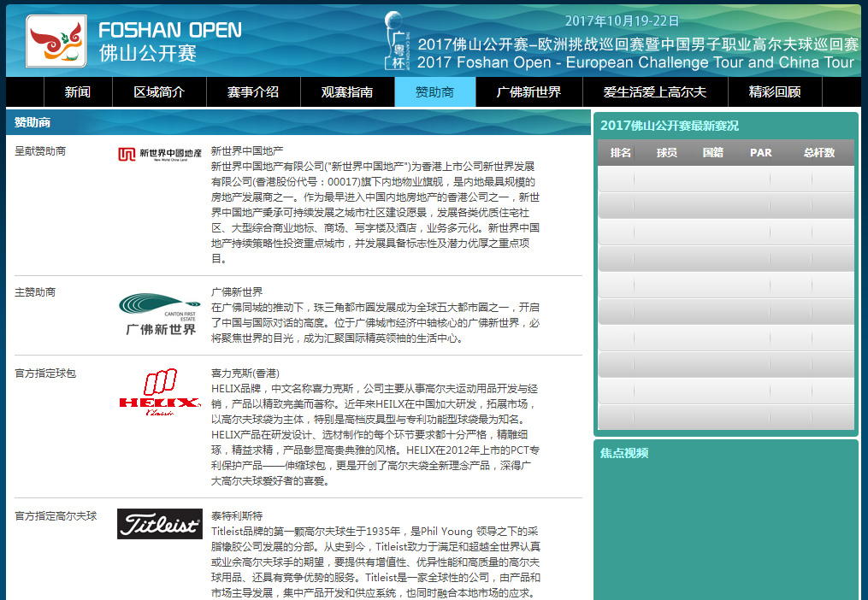Screen dimensions: 868x600
Task: Click the FOSHAN OPEN 佛山公开赛 title
Action: (170, 42)
